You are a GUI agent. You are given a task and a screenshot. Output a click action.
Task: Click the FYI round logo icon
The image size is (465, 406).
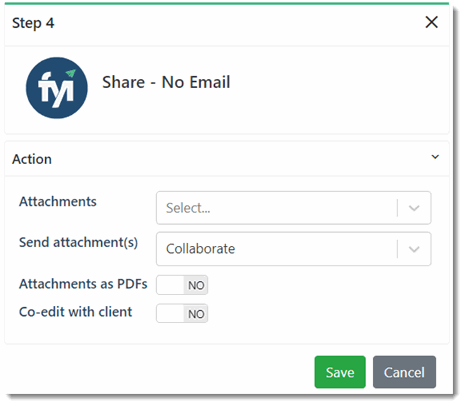57,88
